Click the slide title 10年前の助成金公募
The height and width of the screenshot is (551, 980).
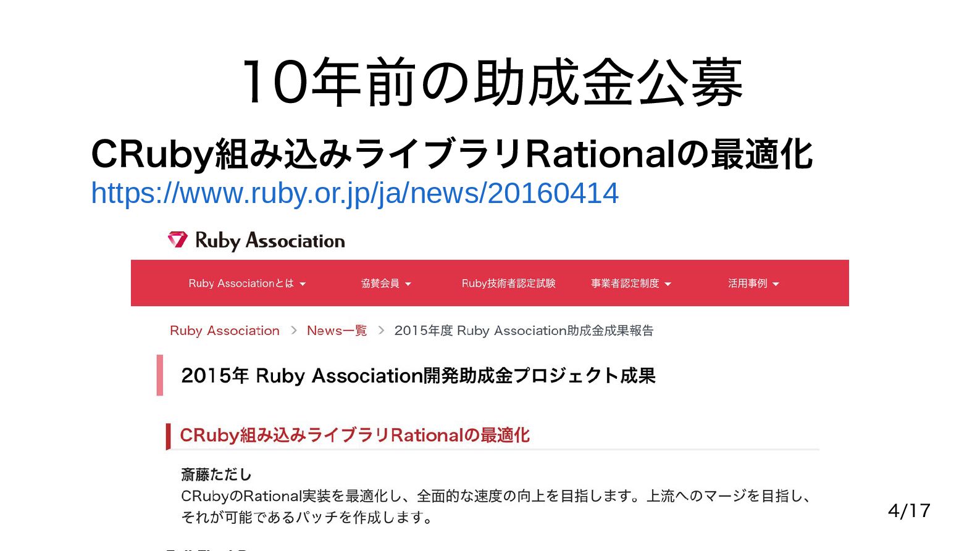(492, 82)
